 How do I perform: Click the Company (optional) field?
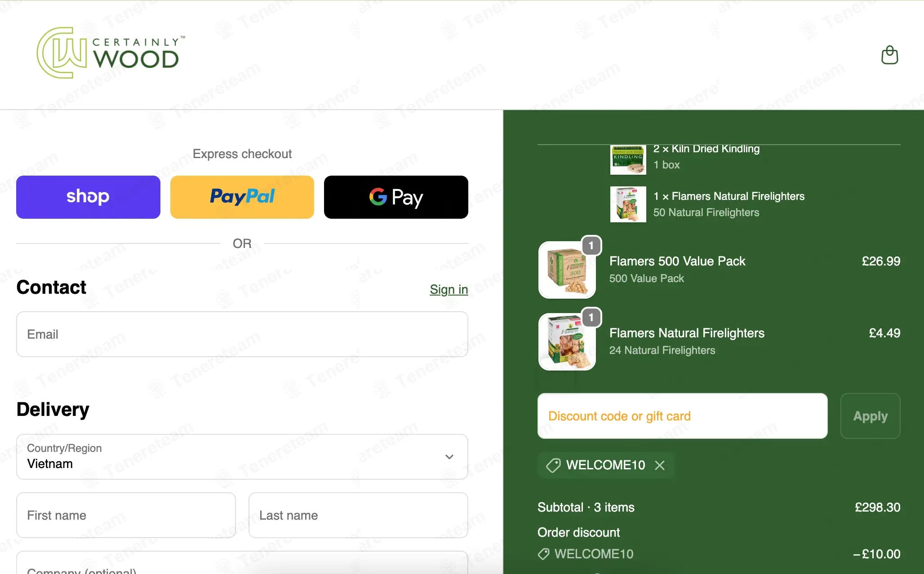[242, 563]
